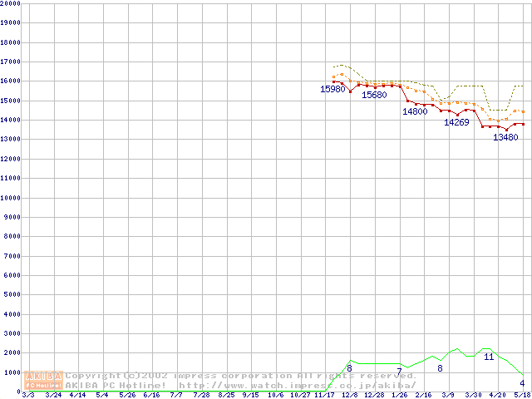Viewport: 532px width, 399px height.
Task: Click the 13480 price data label
Action: tap(505, 138)
